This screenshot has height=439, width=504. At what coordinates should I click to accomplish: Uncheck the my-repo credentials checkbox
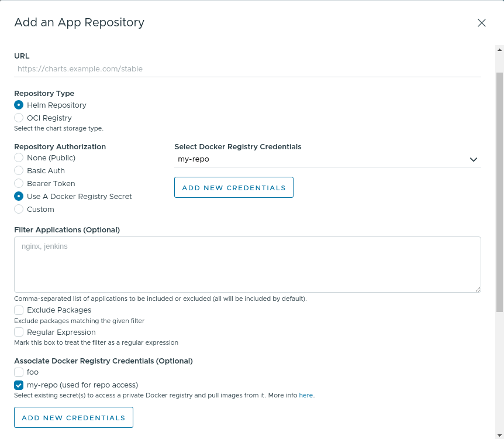click(x=18, y=385)
